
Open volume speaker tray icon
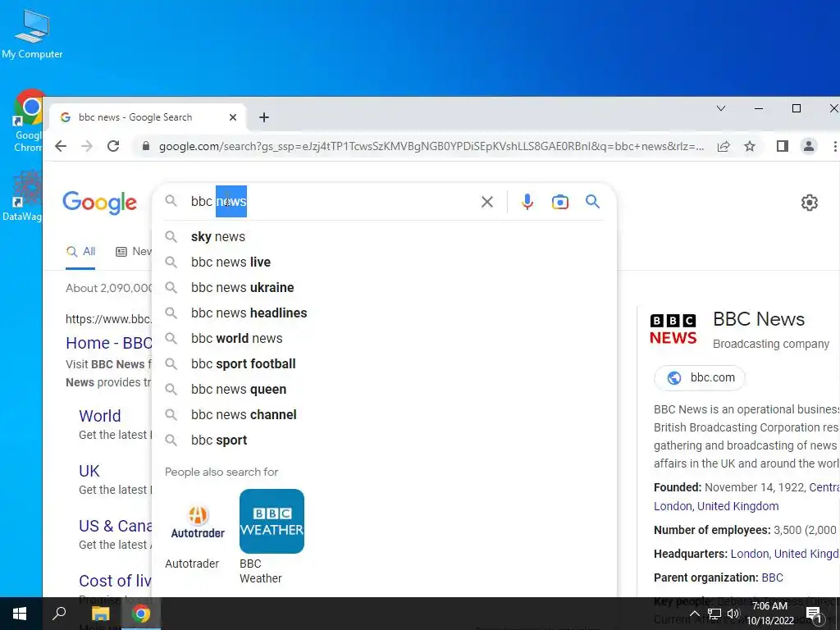pyautogui.click(x=733, y=614)
